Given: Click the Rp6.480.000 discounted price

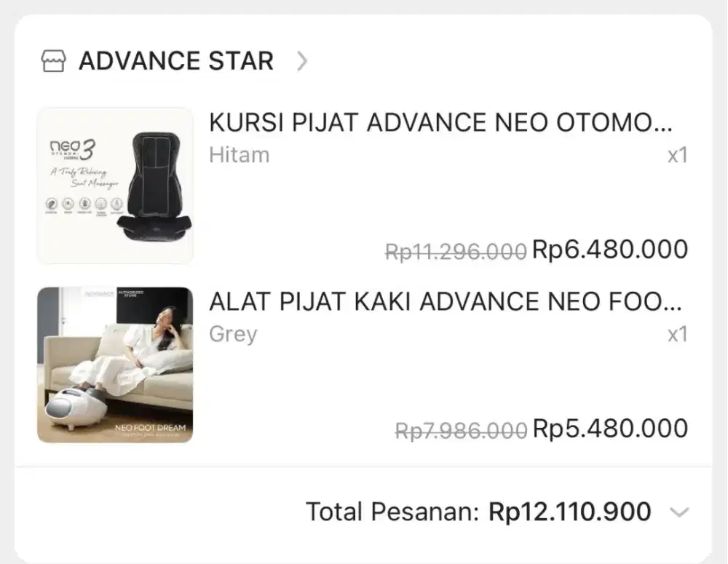Looking at the screenshot, I should 610,249.
